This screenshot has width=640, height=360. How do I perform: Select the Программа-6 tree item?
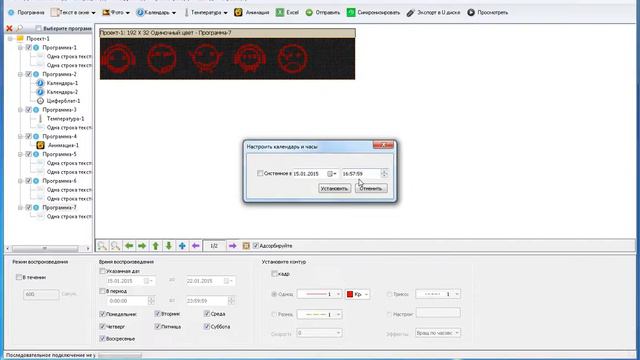tap(59, 181)
